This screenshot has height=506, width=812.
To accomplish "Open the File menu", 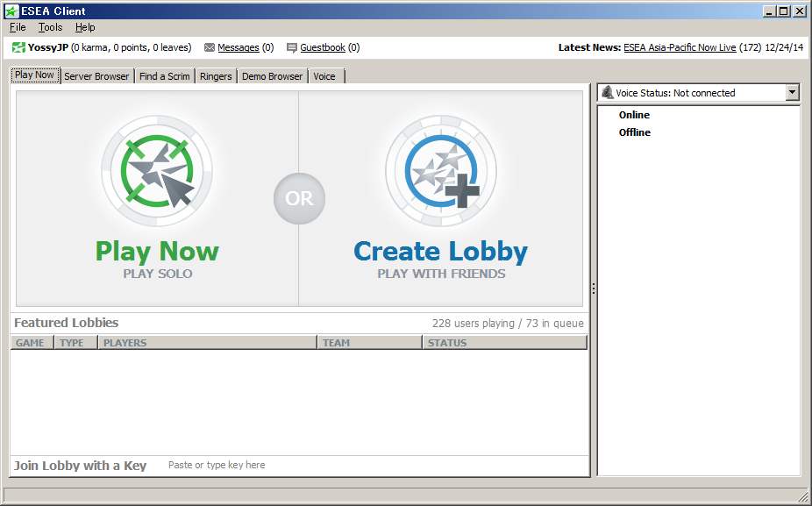I will (x=18, y=27).
